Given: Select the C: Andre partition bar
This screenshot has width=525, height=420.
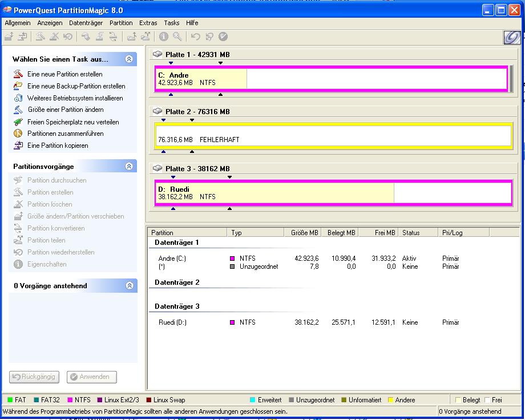Looking at the screenshot, I should click(x=331, y=79).
